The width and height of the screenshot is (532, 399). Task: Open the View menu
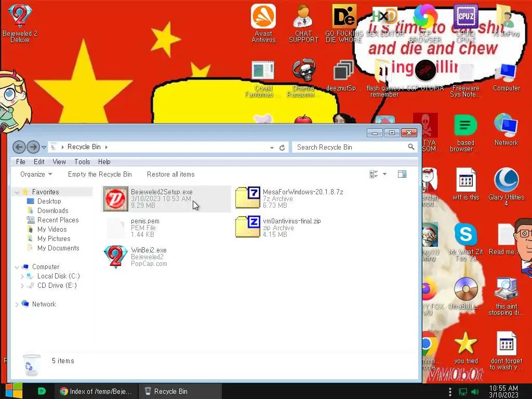click(x=59, y=162)
